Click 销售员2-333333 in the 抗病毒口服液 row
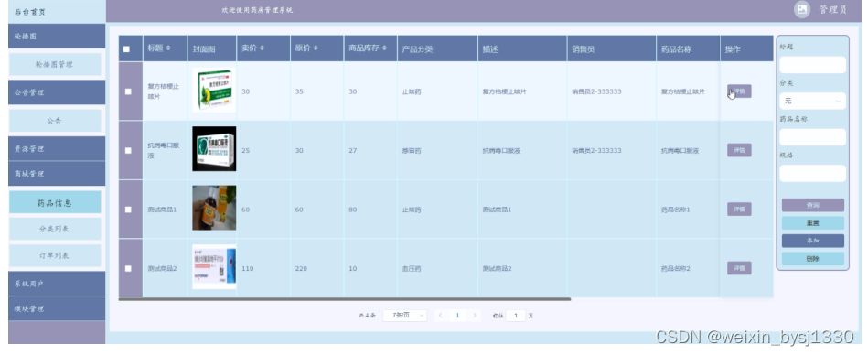This screenshot has height=355, width=868. click(x=596, y=151)
